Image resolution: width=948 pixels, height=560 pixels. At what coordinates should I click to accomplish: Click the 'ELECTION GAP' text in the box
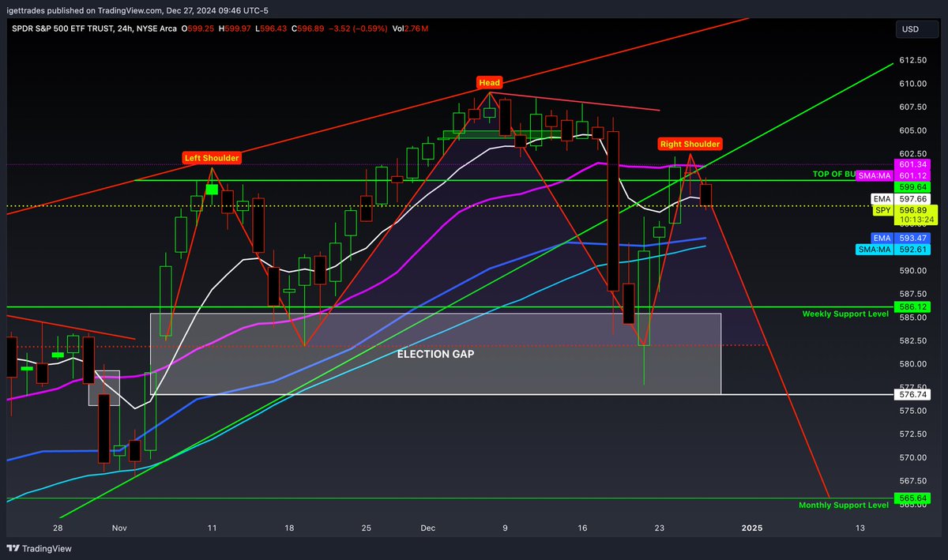click(435, 355)
